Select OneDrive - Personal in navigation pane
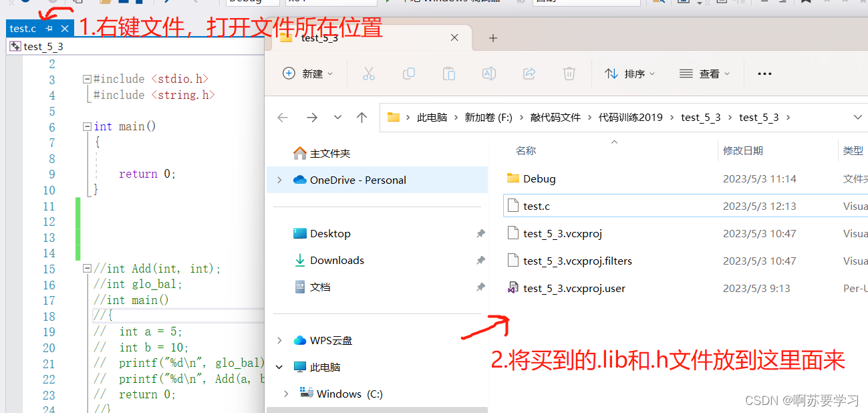Image resolution: width=868 pixels, height=413 pixels. tap(378, 180)
